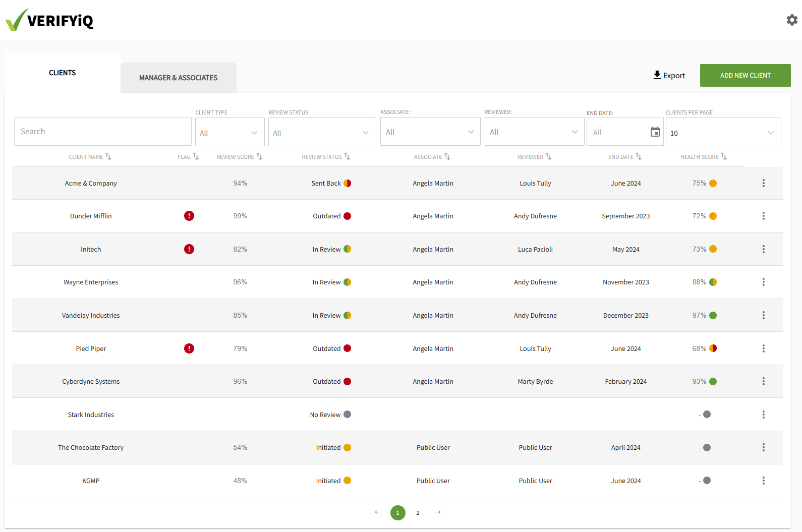802x532 pixels.
Task: Click the Dunder Mifflin client name
Action: 91,216
